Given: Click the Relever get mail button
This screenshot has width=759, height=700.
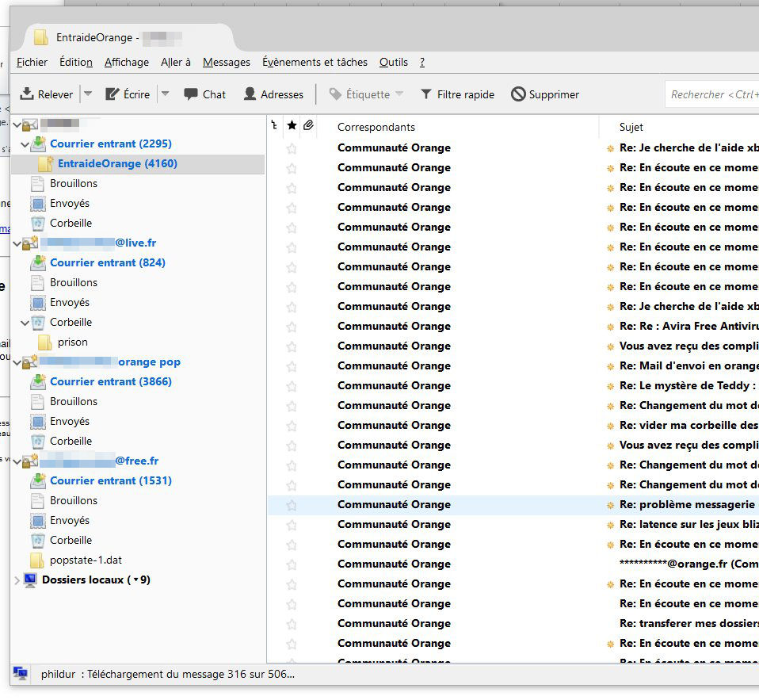Looking at the screenshot, I should 46,94.
